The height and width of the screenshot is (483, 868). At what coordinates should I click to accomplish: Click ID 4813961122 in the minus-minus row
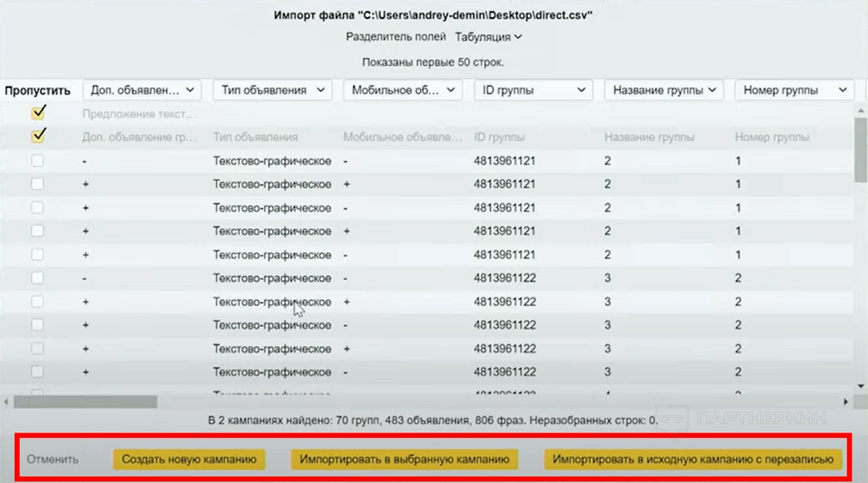tap(505, 278)
